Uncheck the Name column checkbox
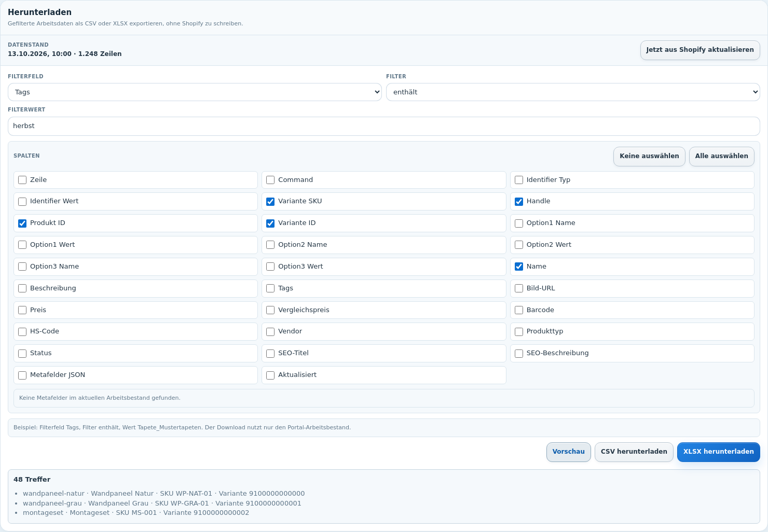Viewport: 768px width, 532px height. (519, 267)
